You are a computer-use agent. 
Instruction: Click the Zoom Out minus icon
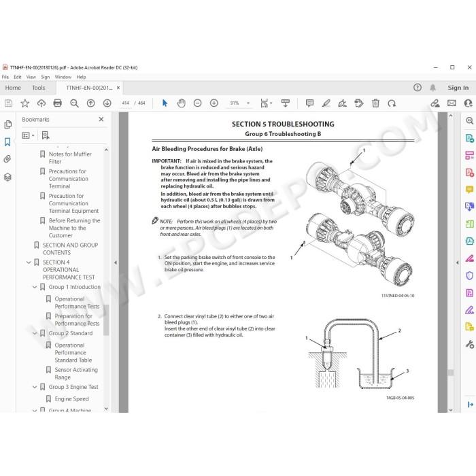pyautogui.click(x=198, y=103)
